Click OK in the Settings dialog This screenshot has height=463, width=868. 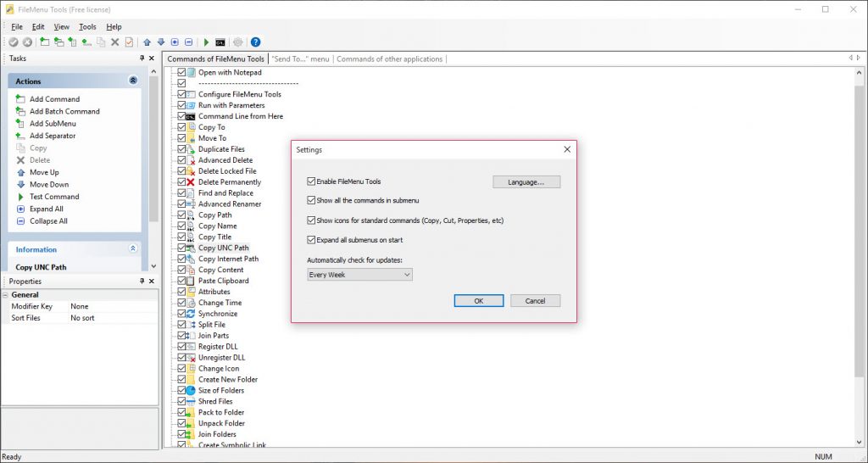tap(479, 301)
